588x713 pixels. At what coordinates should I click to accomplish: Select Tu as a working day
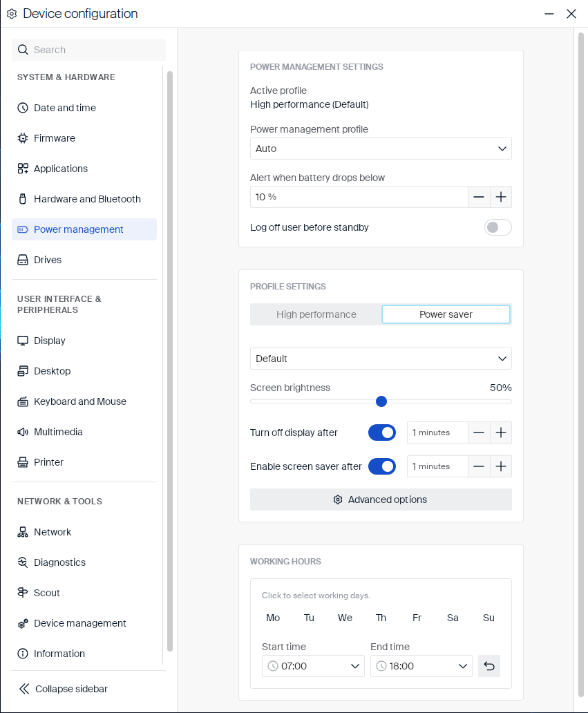pyautogui.click(x=309, y=618)
